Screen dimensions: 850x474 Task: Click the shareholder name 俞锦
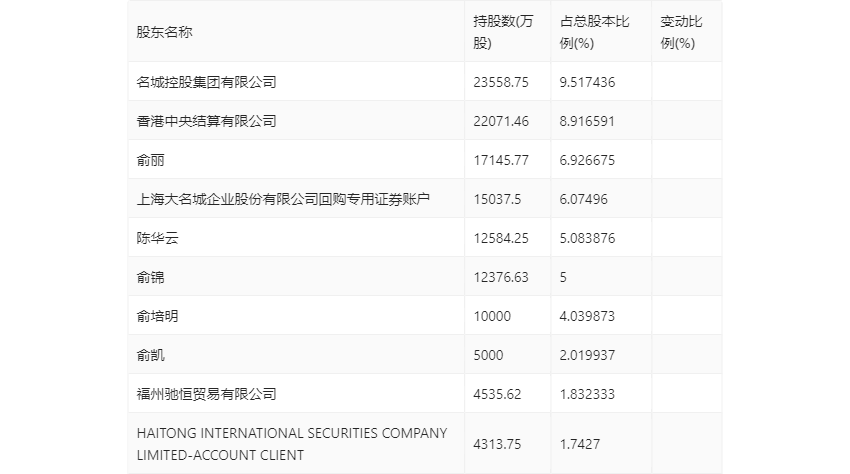150,277
